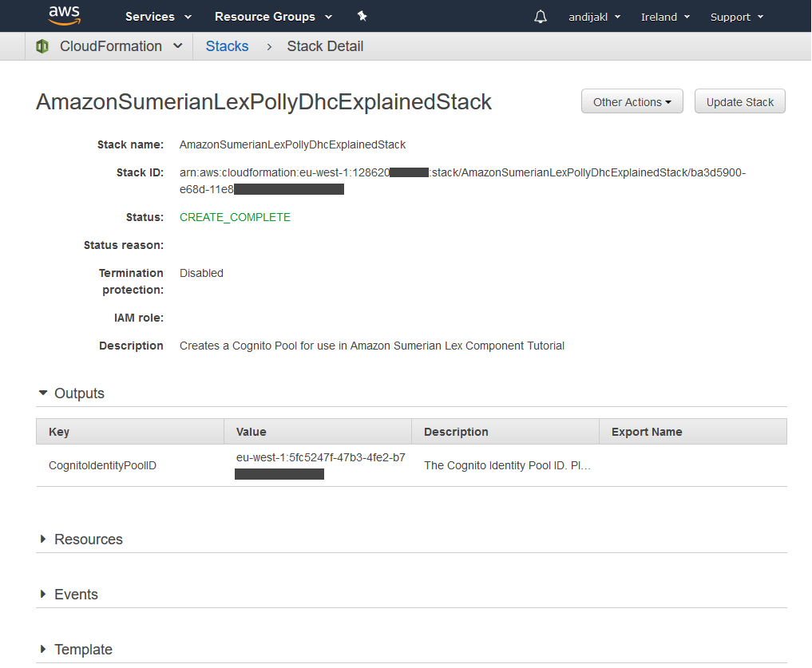Click the Export Name column header
Screen dimensions: 812x668
[693, 431]
